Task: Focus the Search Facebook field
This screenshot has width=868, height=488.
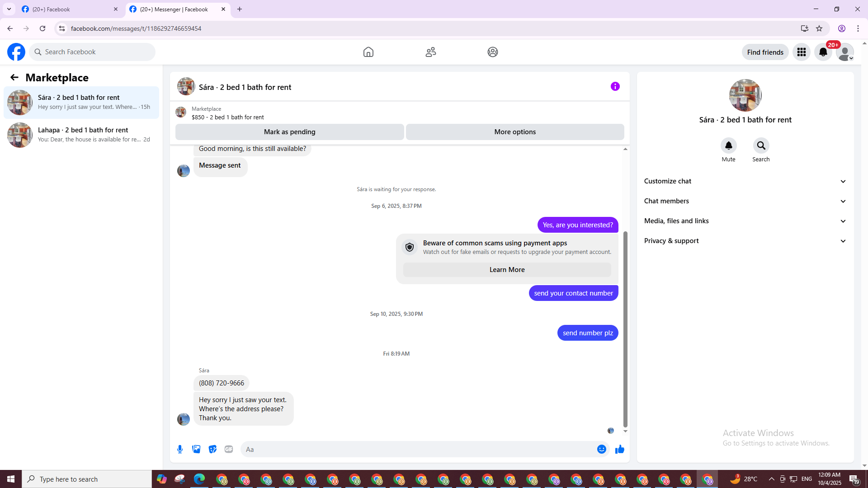Action: pyautogui.click(x=92, y=52)
